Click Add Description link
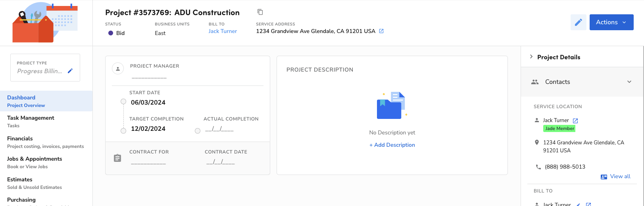The image size is (644, 206). [x=392, y=145]
